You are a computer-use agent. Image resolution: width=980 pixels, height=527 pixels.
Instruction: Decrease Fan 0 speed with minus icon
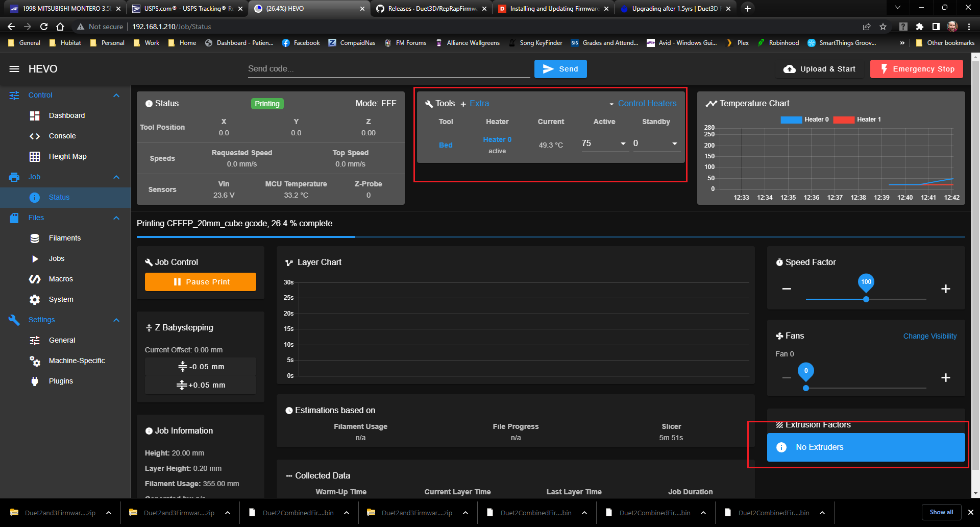point(787,377)
